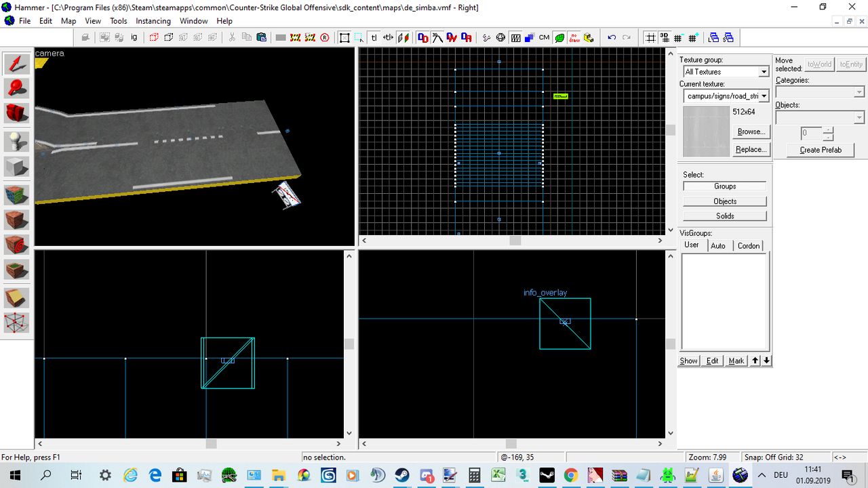The height and width of the screenshot is (488, 868).
Task: Click the Browse... texture button
Action: pyautogui.click(x=751, y=131)
